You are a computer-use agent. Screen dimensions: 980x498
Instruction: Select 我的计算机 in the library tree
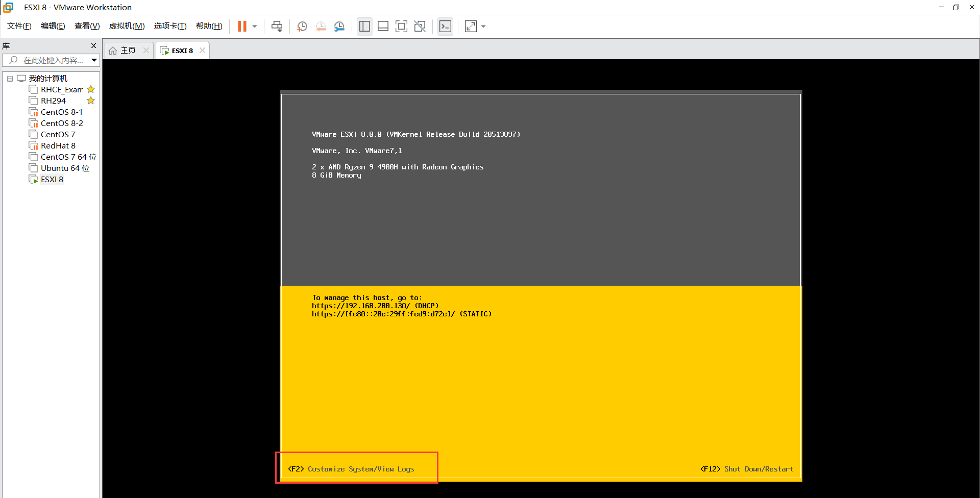(48, 79)
